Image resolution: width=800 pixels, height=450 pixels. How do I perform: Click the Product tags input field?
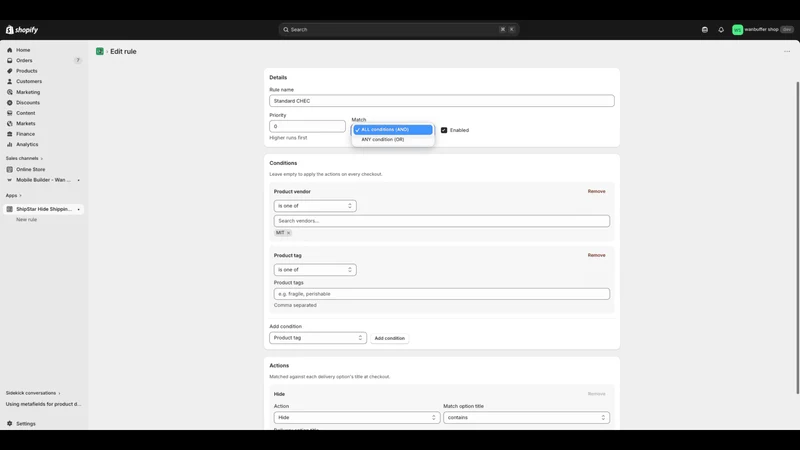pyautogui.click(x=442, y=294)
